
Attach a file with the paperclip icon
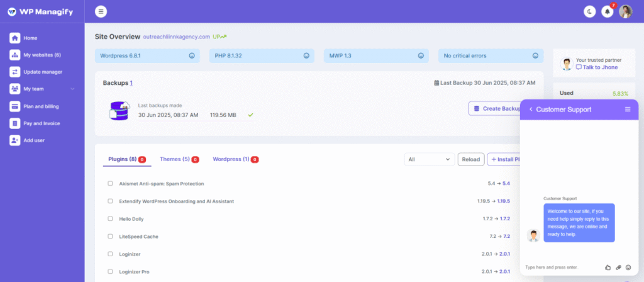point(619,267)
